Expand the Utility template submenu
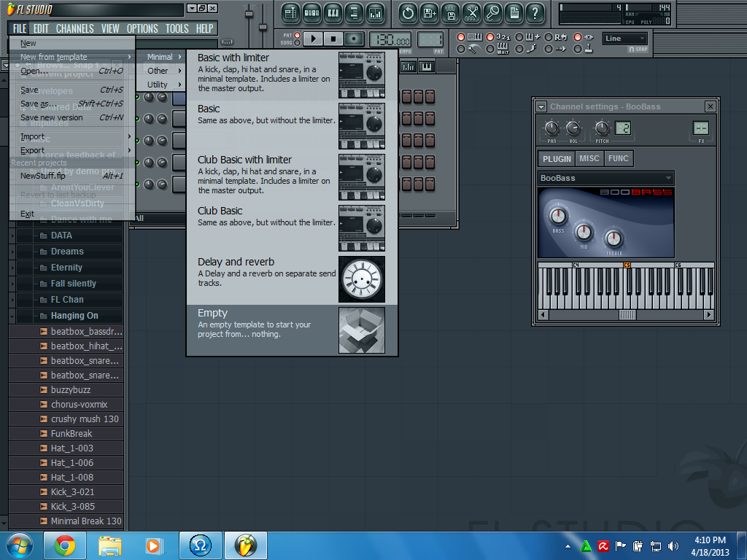The height and width of the screenshot is (560, 747). (160, 85)
